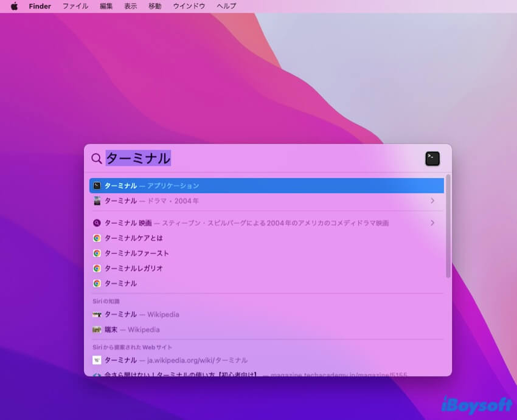Image resolution: width=517 pixels, height=420 pixels.
Task: Select the ターミナル 映画 search suggestion
Action: click(266, 223)
